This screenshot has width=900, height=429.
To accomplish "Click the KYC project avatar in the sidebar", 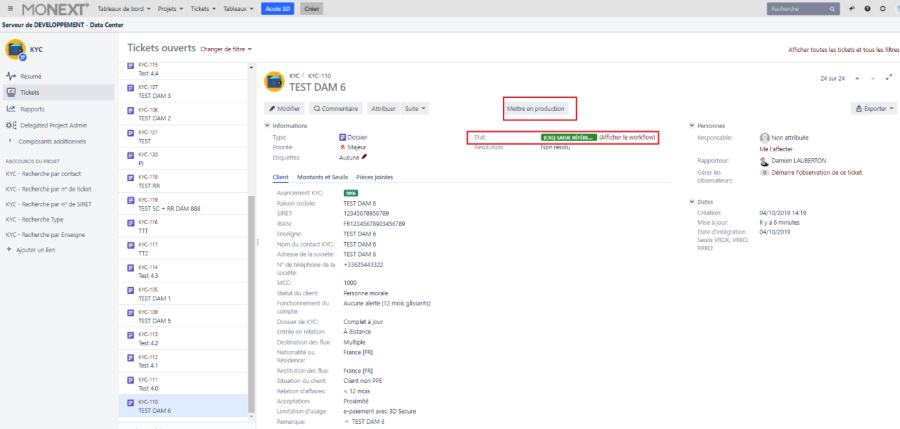I will tap(15, 49).
